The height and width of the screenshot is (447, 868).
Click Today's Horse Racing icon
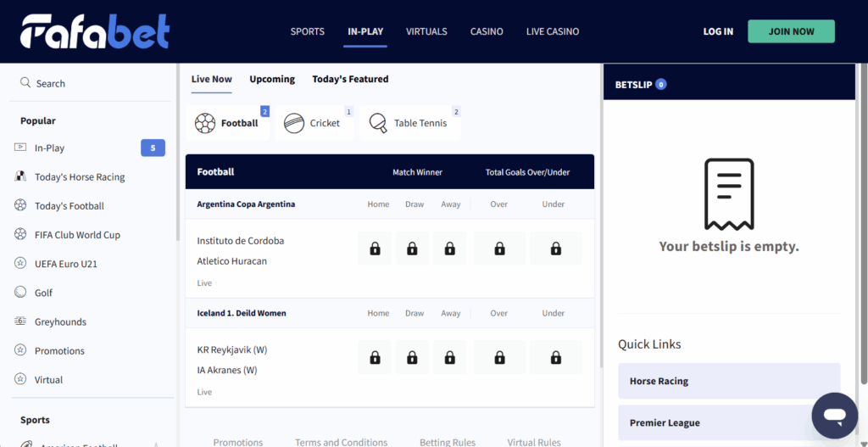tap(20, 176)
